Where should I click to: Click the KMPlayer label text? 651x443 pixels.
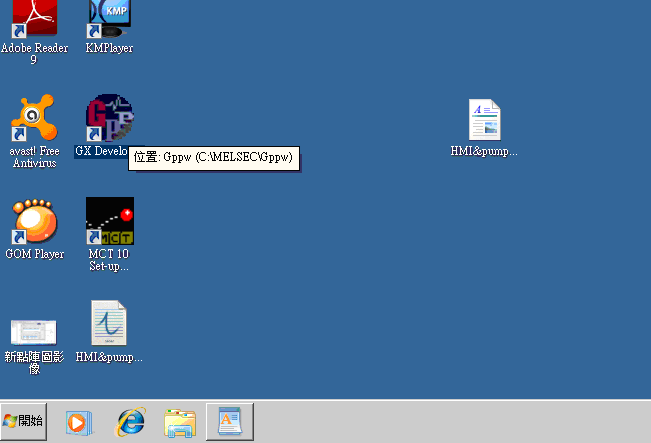coord(109,48)
